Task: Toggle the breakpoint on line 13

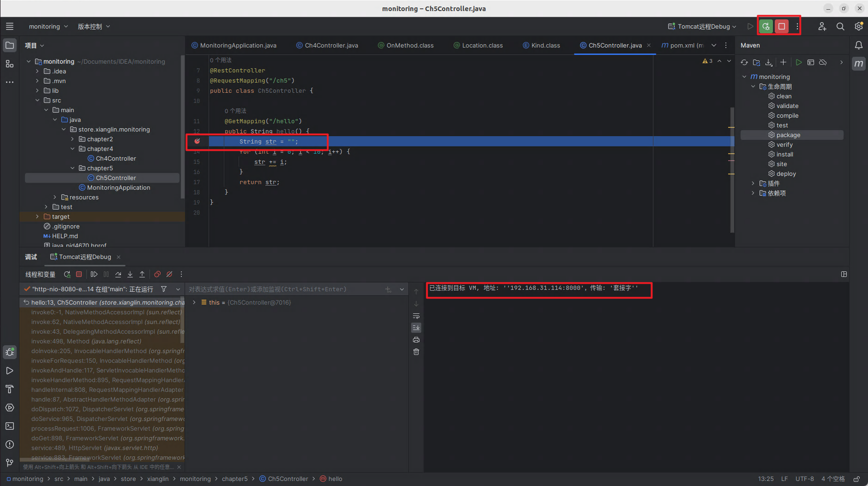Action: coord(197,141)
